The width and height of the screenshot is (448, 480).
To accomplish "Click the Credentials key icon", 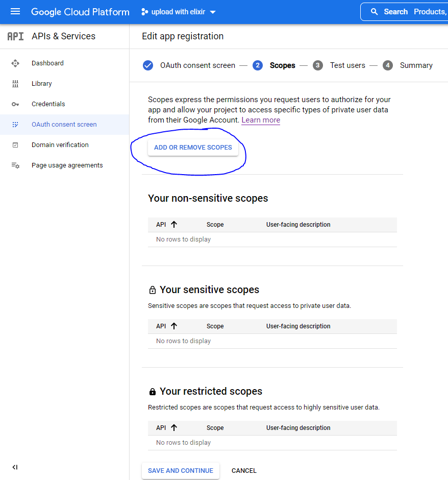I will (x=15, y=104).
